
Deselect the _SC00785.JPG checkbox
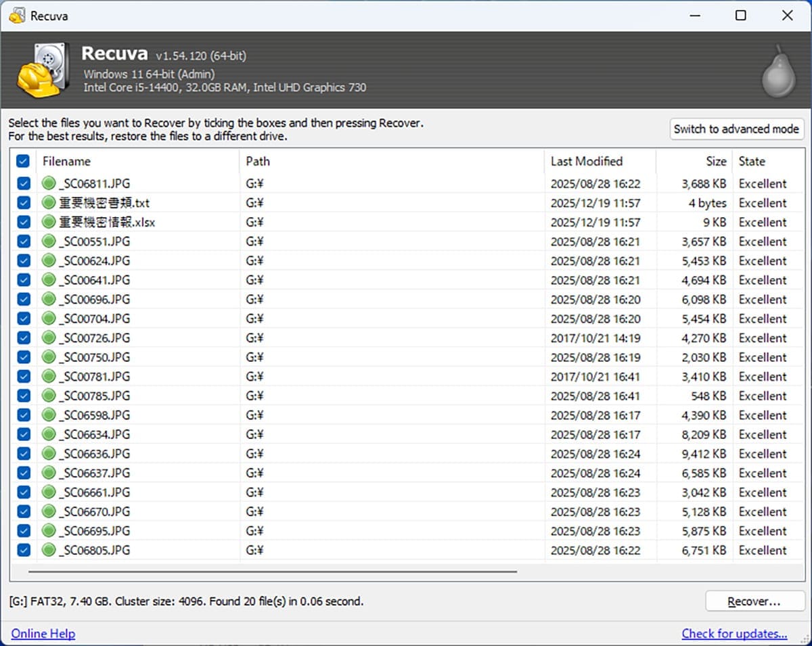tap(23, 396)
